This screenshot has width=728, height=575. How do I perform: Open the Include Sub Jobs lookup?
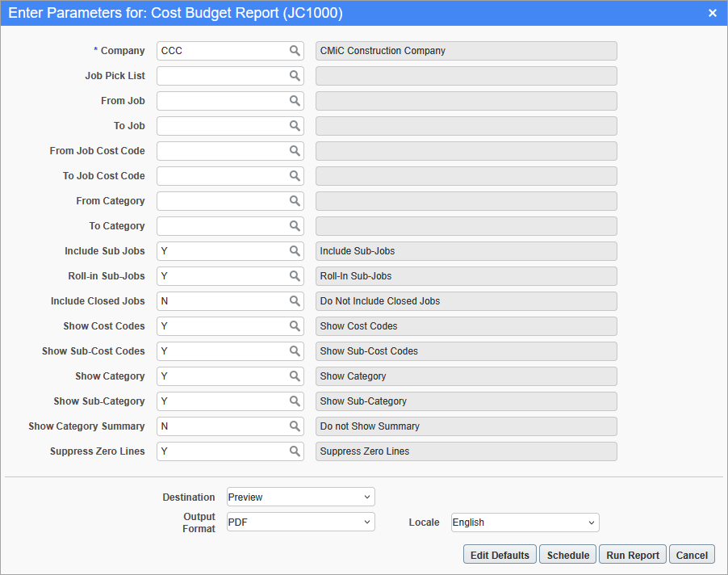tap(295, 250)
